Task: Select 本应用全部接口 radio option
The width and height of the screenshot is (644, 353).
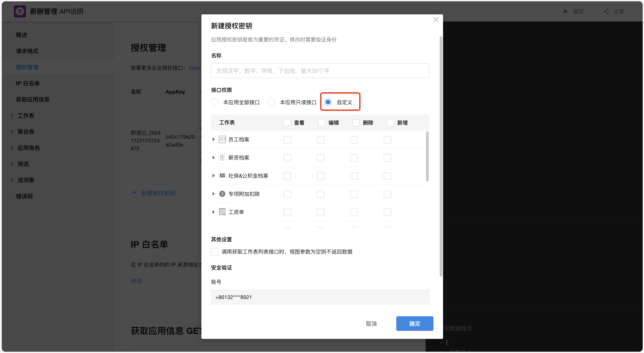Action: tap(215, 102)
